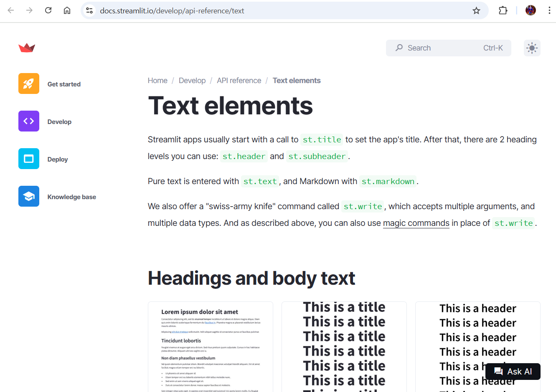This screenshot has height=392, width=556.
Task: Open the Deploy menu item
Action: point(58,159)
